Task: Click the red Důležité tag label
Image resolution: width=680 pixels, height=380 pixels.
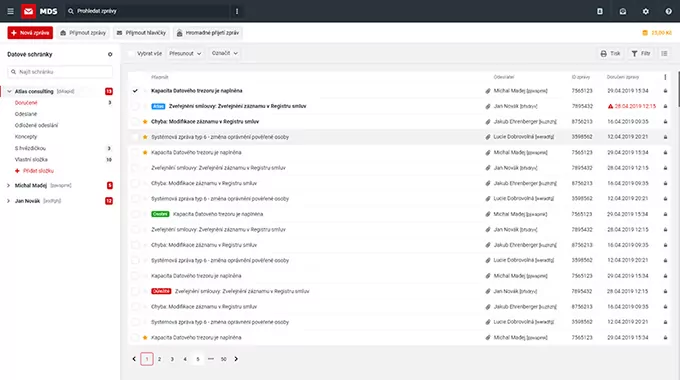Action: [161, 291]
